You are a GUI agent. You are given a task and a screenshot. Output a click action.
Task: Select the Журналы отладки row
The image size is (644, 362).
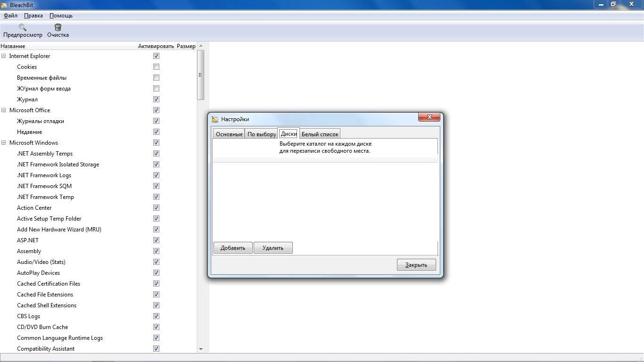[98, 121]
